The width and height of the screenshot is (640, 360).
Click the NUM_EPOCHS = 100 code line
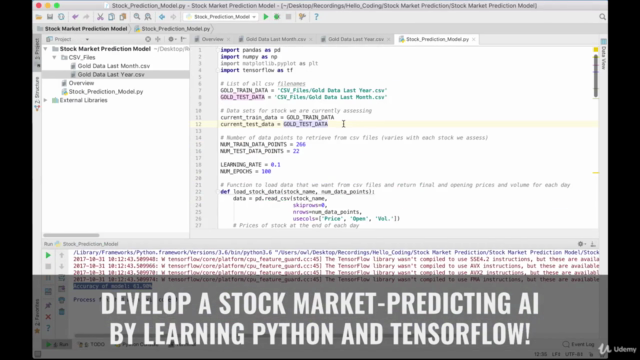pyautogui.click(x=246, y=171)
